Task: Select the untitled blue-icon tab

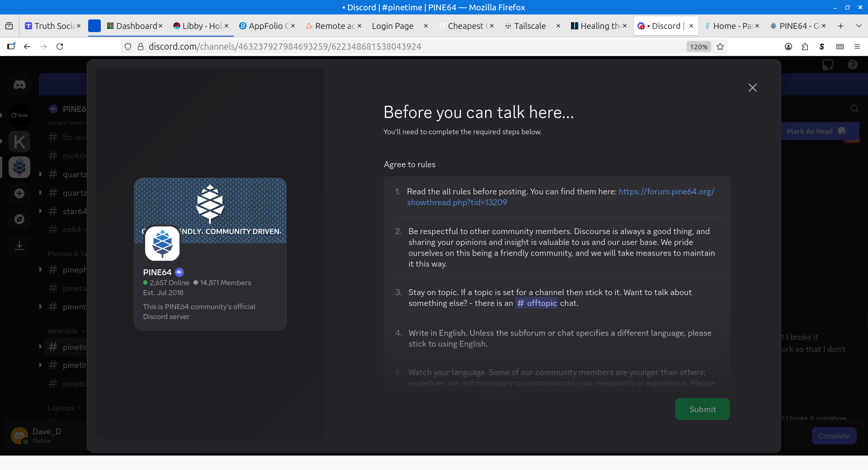Action: click(94, 26)
